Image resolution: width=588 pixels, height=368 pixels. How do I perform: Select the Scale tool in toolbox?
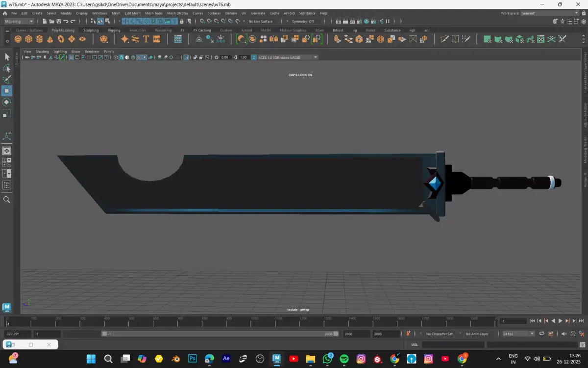(x=7, y=113)
